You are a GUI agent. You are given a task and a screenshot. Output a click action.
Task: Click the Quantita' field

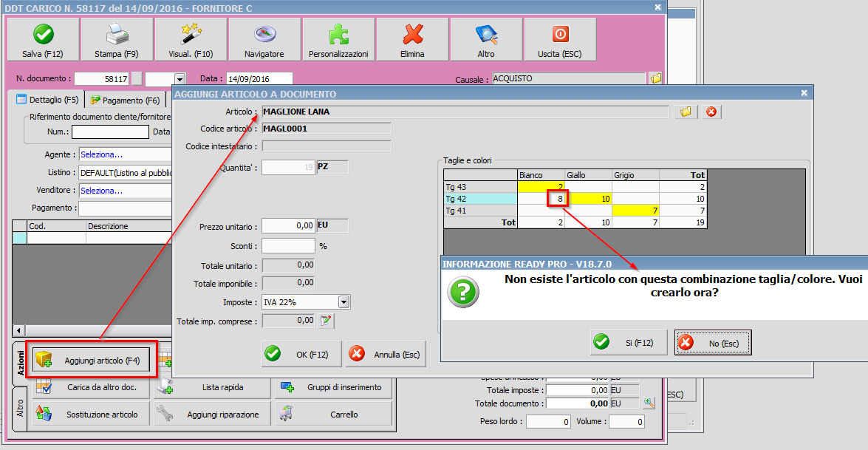[288, 166]
